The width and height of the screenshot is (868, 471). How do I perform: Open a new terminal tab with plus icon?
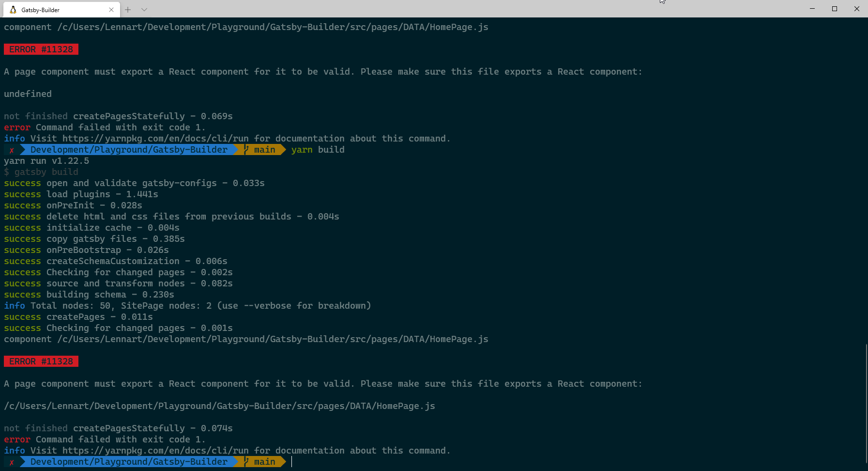click(127, 9)
